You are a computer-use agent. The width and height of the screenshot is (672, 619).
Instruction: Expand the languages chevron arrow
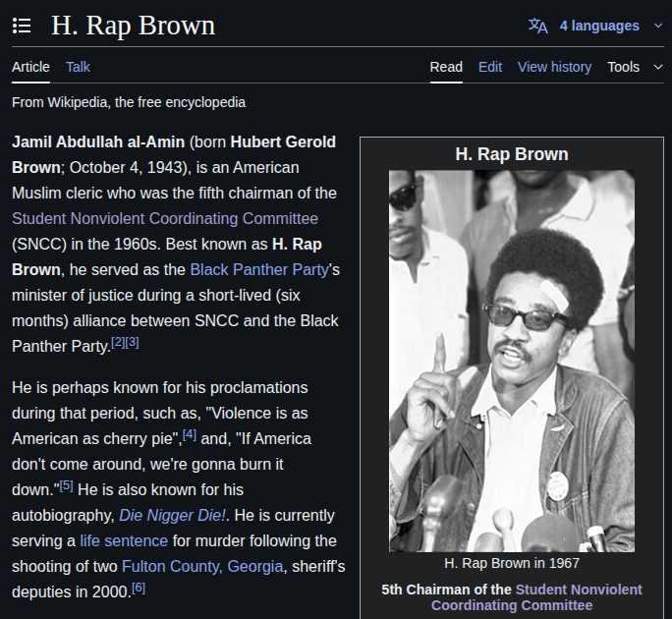(x=658, y=26)
